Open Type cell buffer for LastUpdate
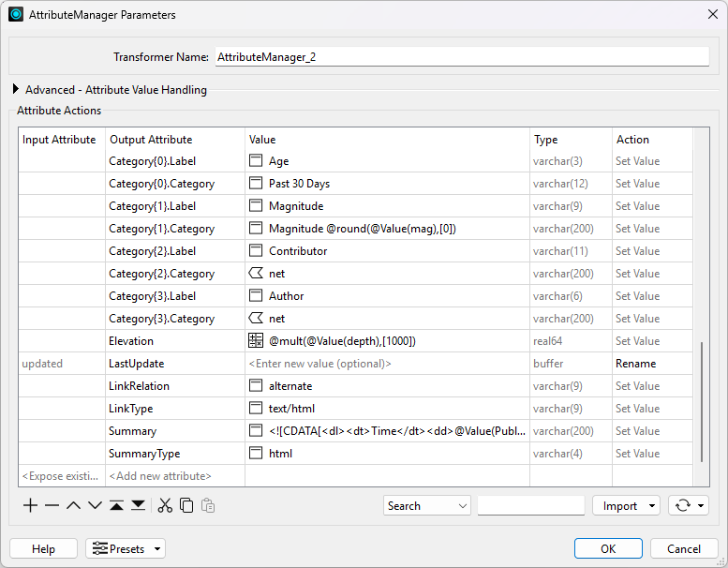Image resolution: width=728 pixels, height=568 pixels. coord(571,363)
